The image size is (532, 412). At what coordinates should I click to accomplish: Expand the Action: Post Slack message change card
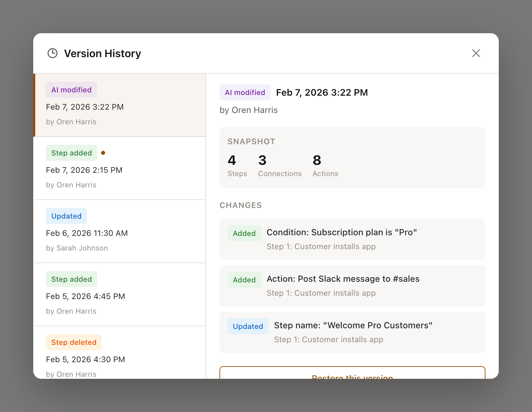point(352,286)
